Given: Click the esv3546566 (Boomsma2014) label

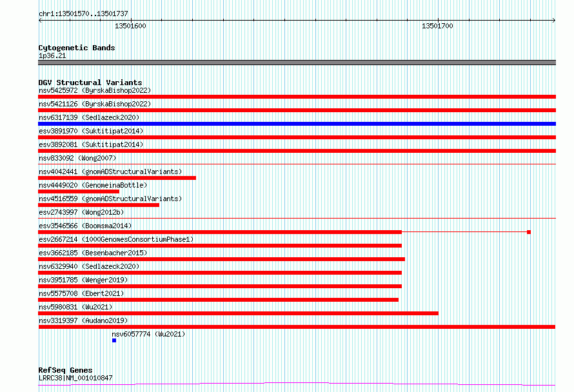Looking at the screenshot, I should pyautogui.click(x=85, y=226).
